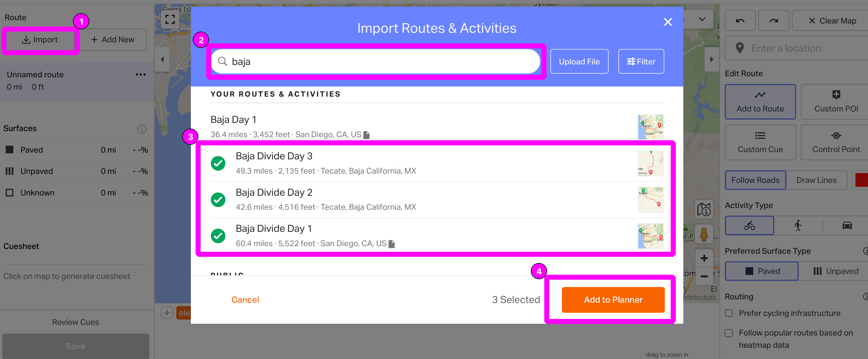This screenshot has width=868, height=359.
Task: Enable Prefer cycling infrastructure checkbox
Action: [x=729, y=313]
